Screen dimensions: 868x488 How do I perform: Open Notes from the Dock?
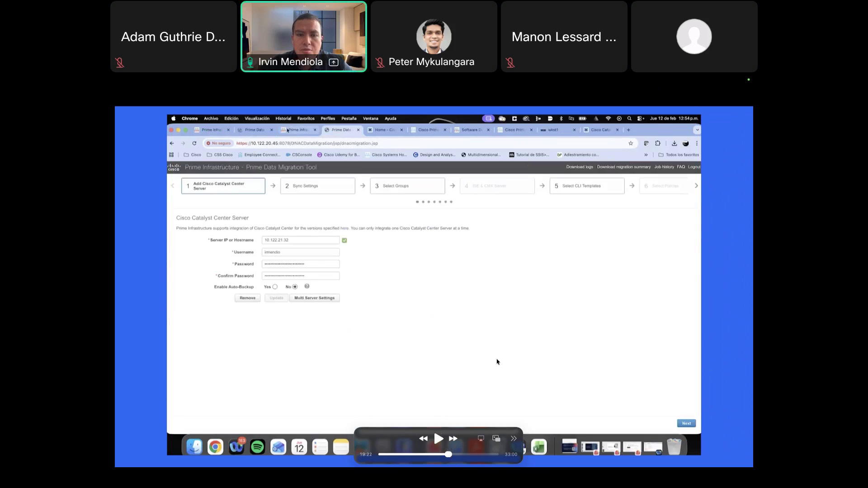click(x=341, y=447)
